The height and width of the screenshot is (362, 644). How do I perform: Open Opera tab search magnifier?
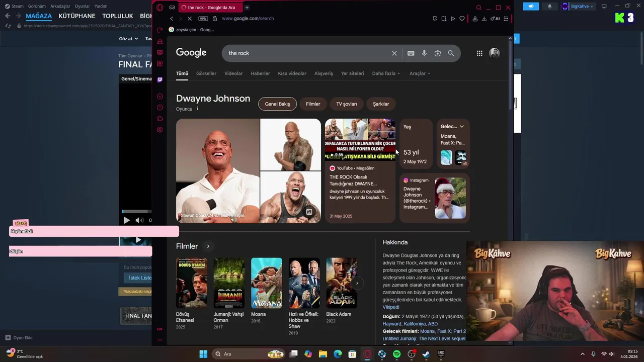pos(478,8)
